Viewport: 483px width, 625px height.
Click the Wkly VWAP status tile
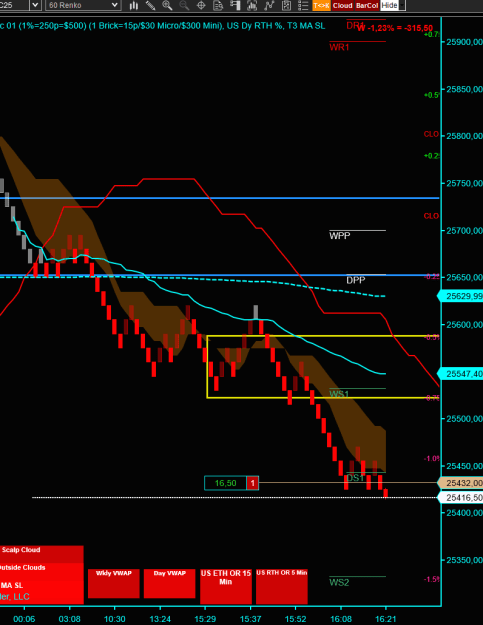[x=114, y=584]
